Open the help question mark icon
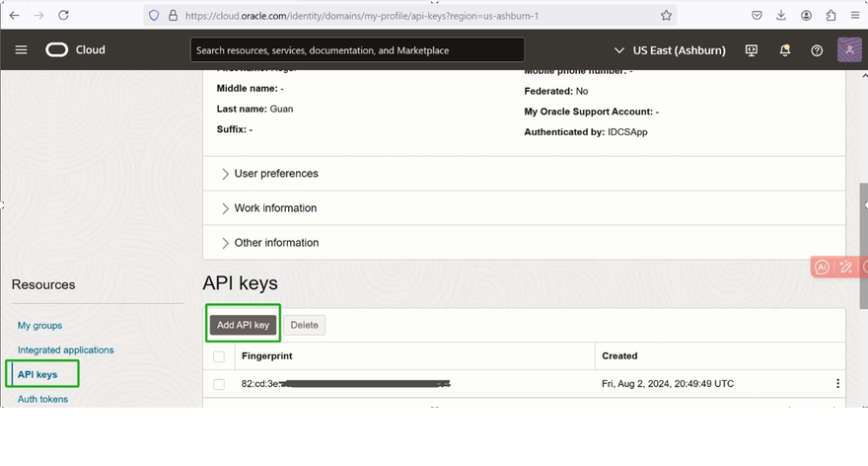The width and height of the screenshot is (868, 466). pos(817,50)
